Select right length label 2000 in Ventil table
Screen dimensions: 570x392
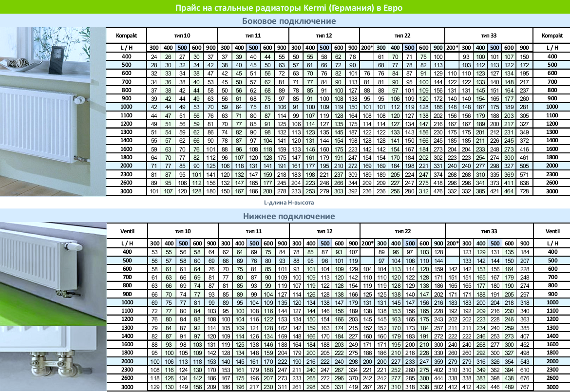(552, 361)
